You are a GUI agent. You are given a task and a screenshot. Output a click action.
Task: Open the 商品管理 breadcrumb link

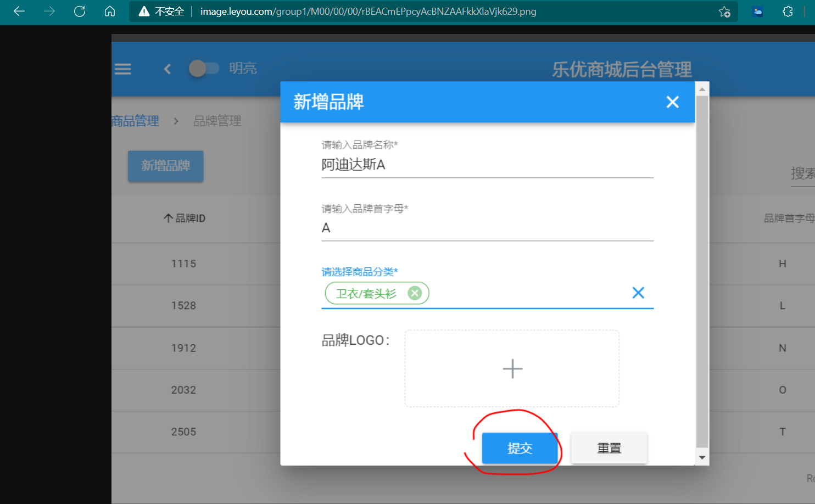(x=135, y=121)
